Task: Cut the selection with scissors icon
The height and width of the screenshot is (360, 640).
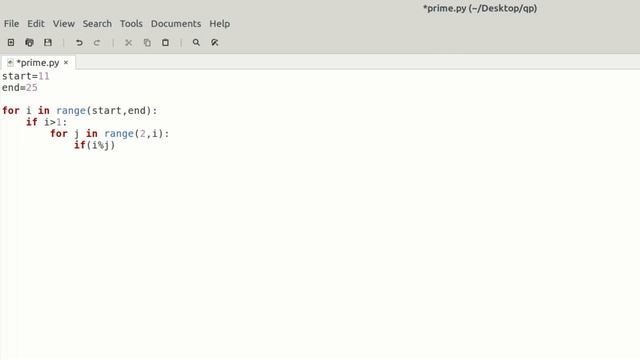Action: click(x=129, y=42)
